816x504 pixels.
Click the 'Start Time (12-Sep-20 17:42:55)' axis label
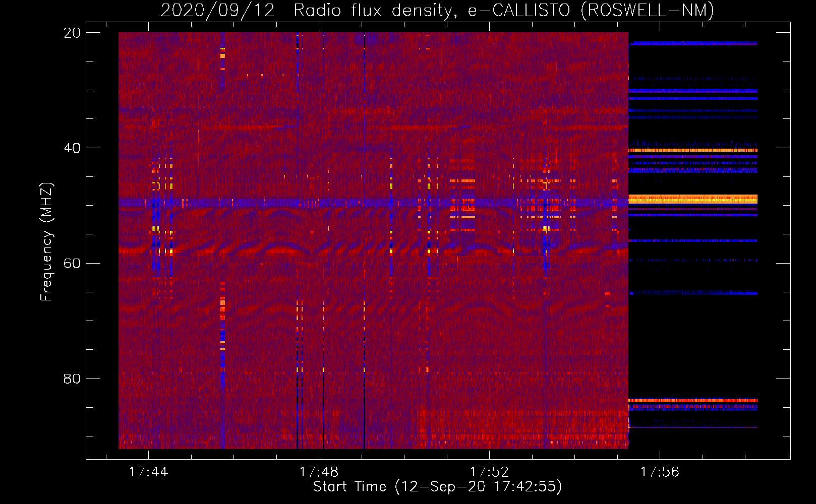pyautogui.click(x=437, y=487)
